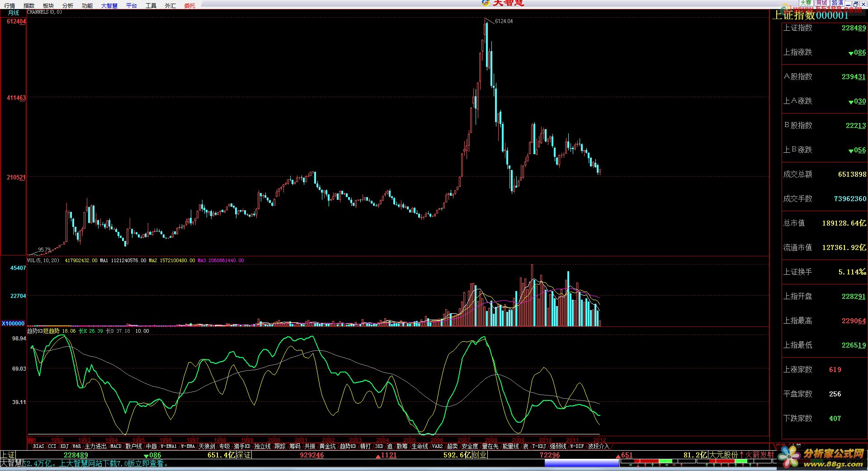Click the 大智慧 ticker label
868x471 pixels.
pos(11,463)
